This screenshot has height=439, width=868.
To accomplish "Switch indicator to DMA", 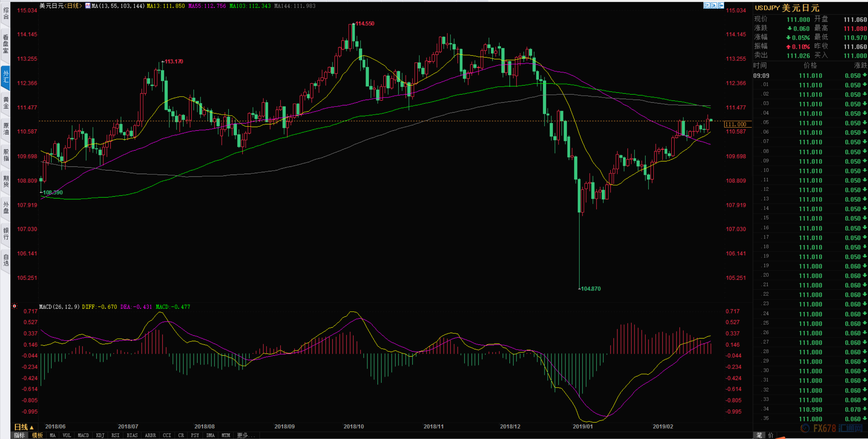I will 210,435.
